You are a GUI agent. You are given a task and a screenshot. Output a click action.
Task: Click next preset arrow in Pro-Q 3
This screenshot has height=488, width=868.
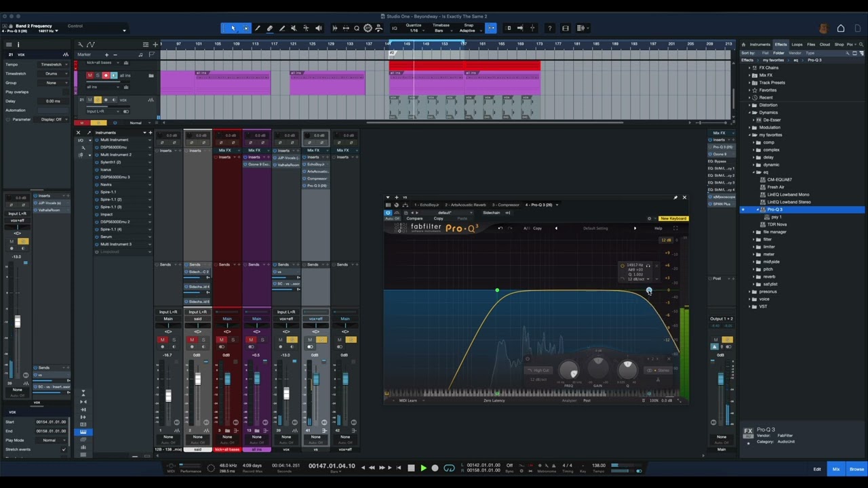pyautogui.click(x=635, y=228)
